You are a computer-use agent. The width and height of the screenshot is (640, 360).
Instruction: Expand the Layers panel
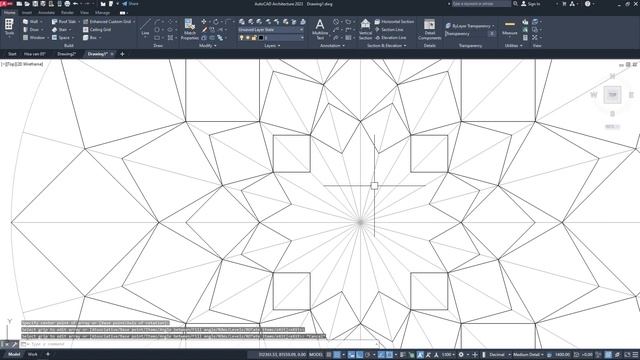(x=272, y=46)
